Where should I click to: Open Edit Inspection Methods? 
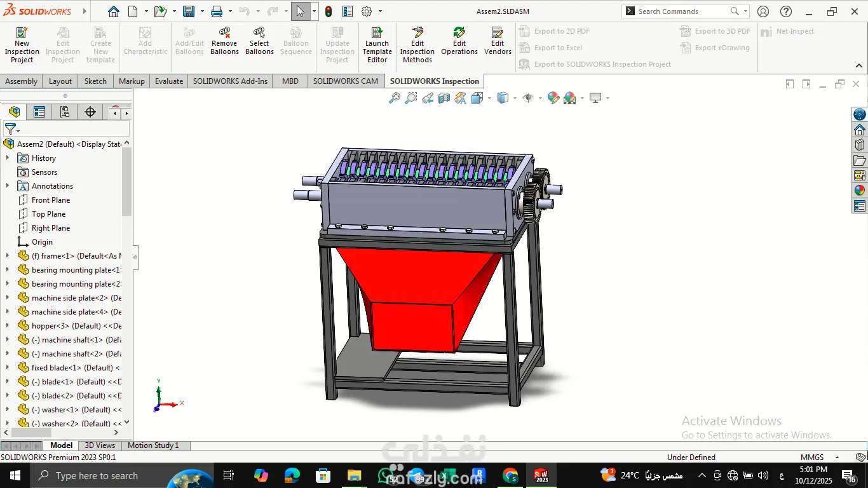(417, 44)
